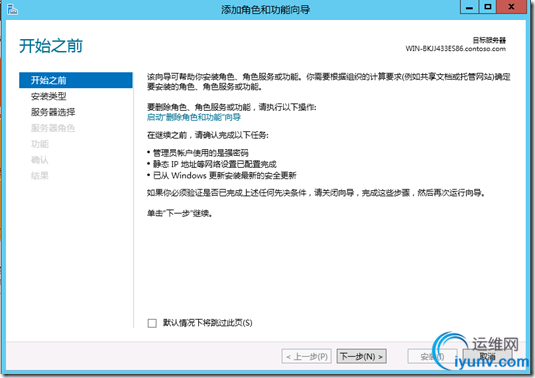Click the 安装 button
535x378 pixels.
[x=432, y=357]
